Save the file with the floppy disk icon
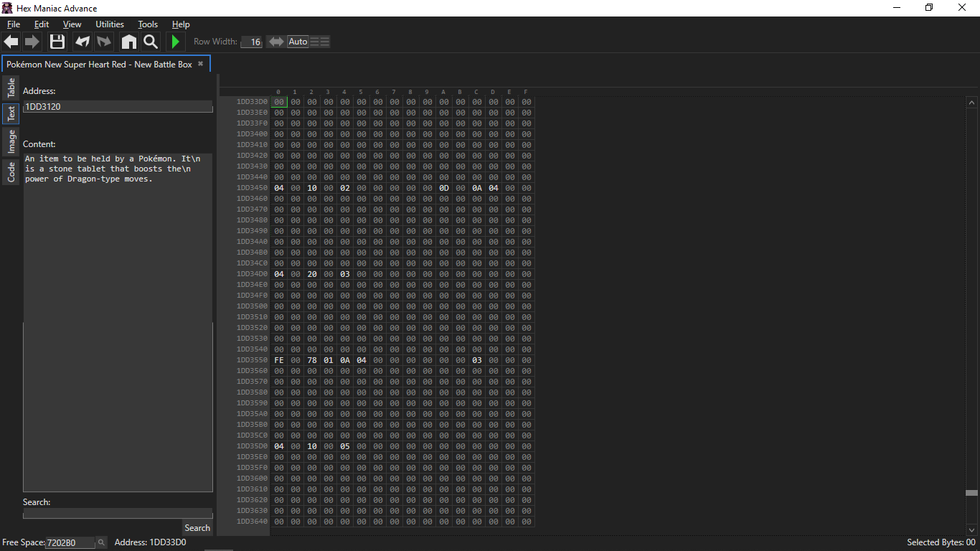Viewport: 980px width, 551px height. [57, 42]
